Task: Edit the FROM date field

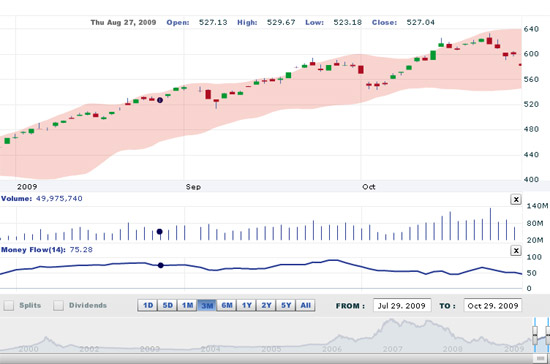Action: pos(402,305)
